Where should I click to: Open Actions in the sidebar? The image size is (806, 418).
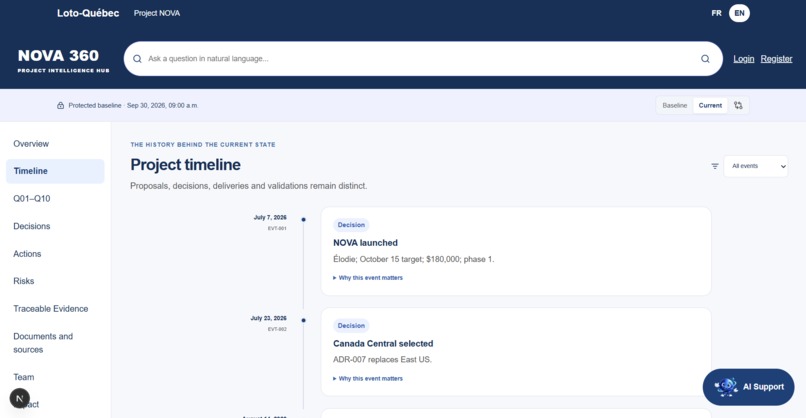pos(55,254)
